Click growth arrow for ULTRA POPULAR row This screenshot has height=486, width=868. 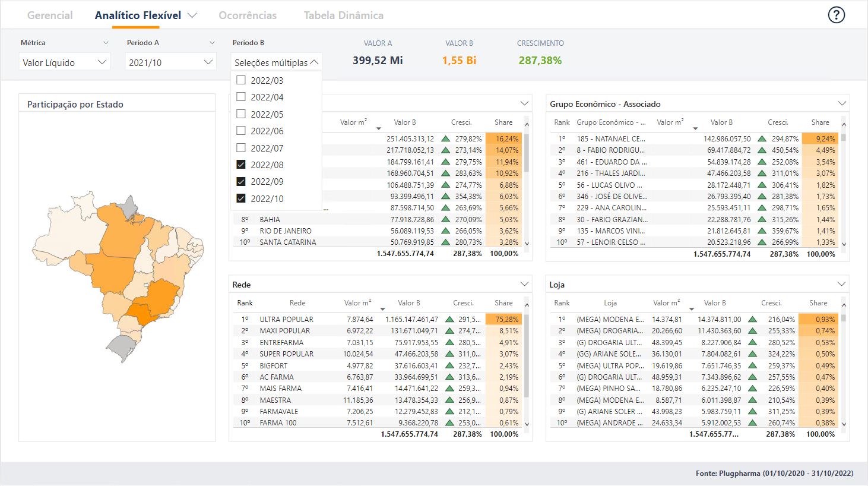coord(449,320)
